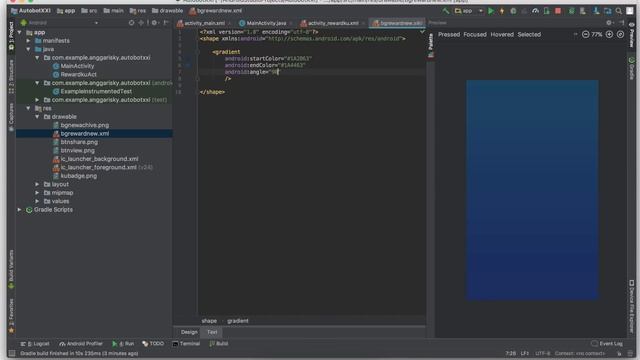The width and height of the screenshot is (640, 360).
Task: Toggle the Hovered state in preview
Action: [502, 35]
